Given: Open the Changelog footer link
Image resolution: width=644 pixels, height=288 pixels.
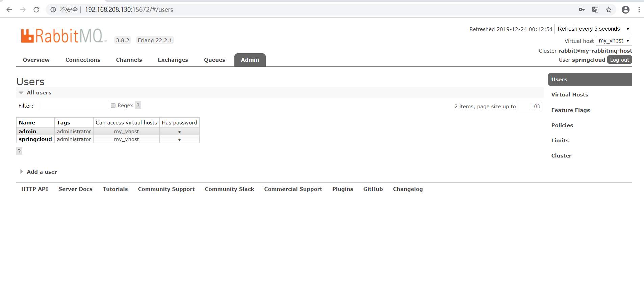Looking at the screenshot, I should point(408,189).
